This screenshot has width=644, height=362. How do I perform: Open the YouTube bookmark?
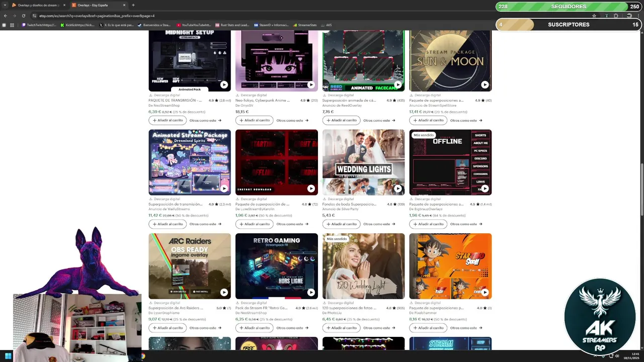coord(194,25)
